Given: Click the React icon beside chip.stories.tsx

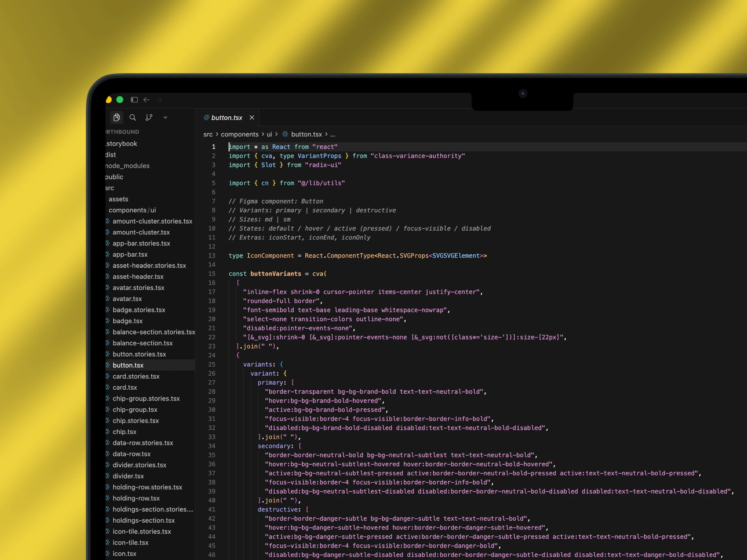Looking at the screenshot, I should point(107,420).
